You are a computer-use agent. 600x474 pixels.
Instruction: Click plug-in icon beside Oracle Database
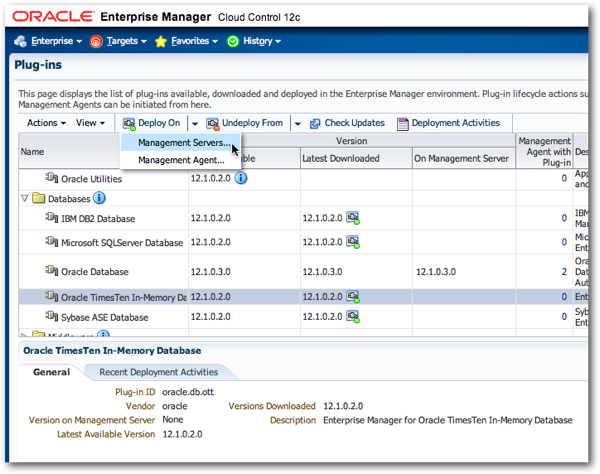(52, 270)
